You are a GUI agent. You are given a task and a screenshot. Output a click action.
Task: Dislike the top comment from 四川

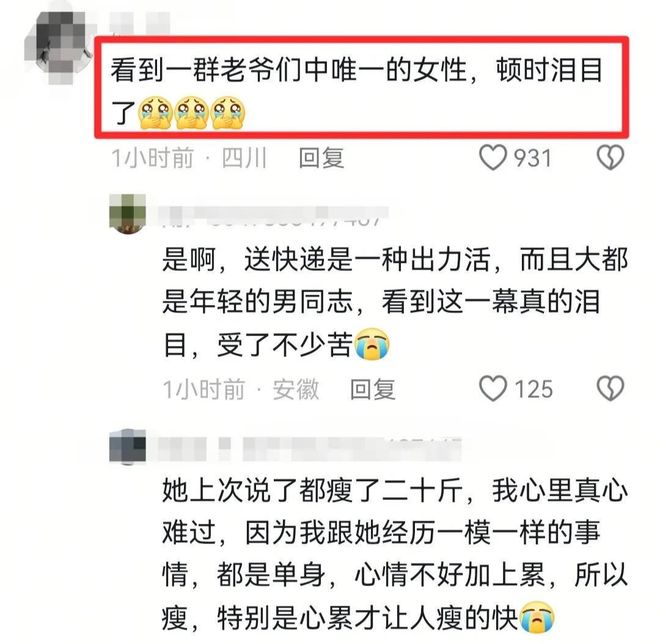(x=610, y=157)
